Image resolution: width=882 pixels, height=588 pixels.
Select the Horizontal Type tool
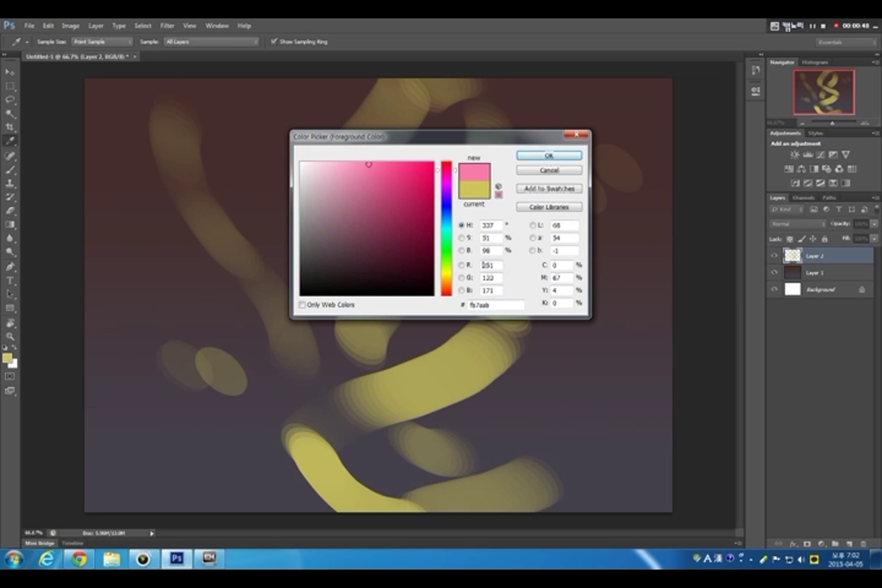[x=10, y=280]
